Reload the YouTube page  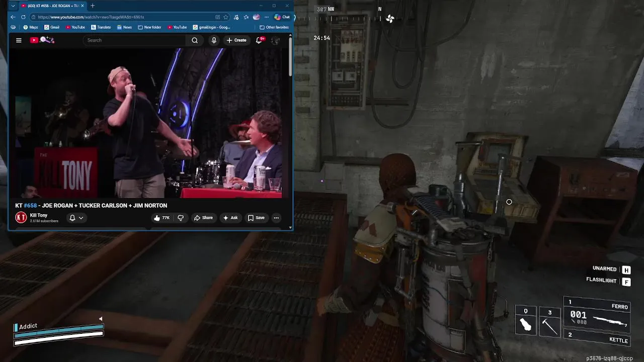23,17
